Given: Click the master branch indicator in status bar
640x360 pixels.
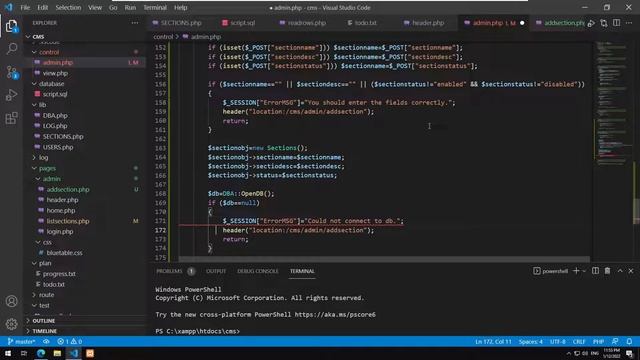Looking at the screenshot, I should (22, 342).
